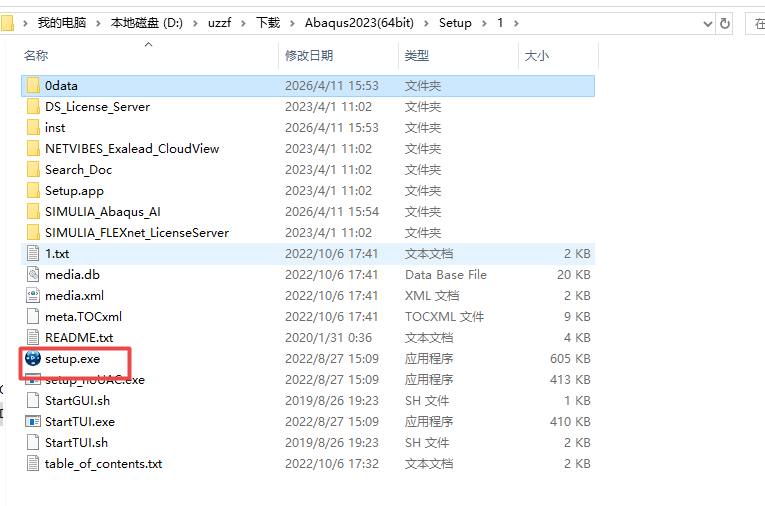Select the DS_License_Server folder
This screenshot has height=506, width=765.
pyautogui.click(x=97, y=107)
